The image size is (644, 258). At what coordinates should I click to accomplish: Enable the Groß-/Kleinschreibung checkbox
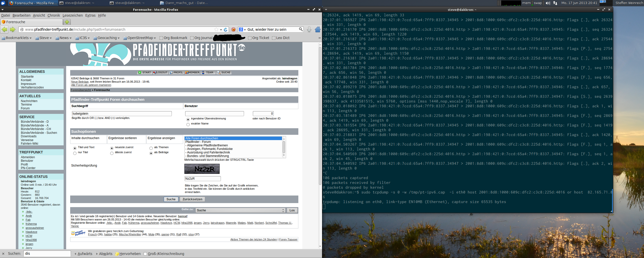pos(145,254)
